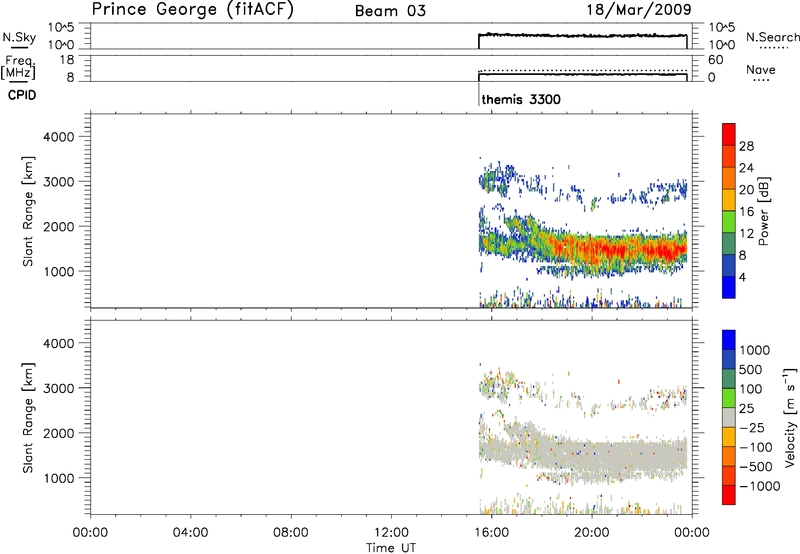Click the '-500' label on the velocity colorbar

click(756, 467)
